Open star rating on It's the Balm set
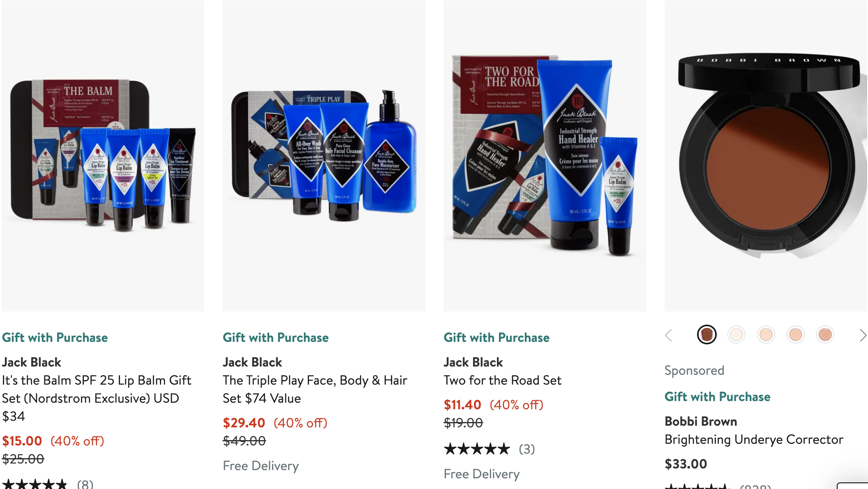868x489 pixels. (47, 484)
